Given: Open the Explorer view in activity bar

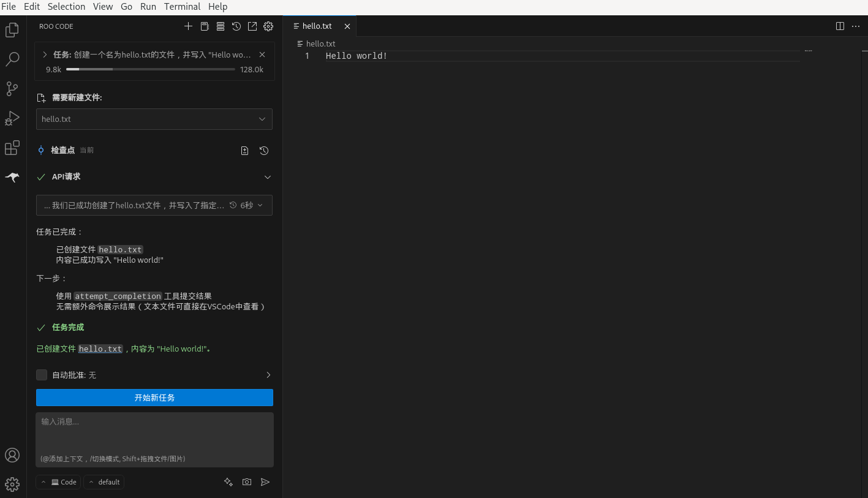Looking at the screenshot, I should (x=12, y=30).
